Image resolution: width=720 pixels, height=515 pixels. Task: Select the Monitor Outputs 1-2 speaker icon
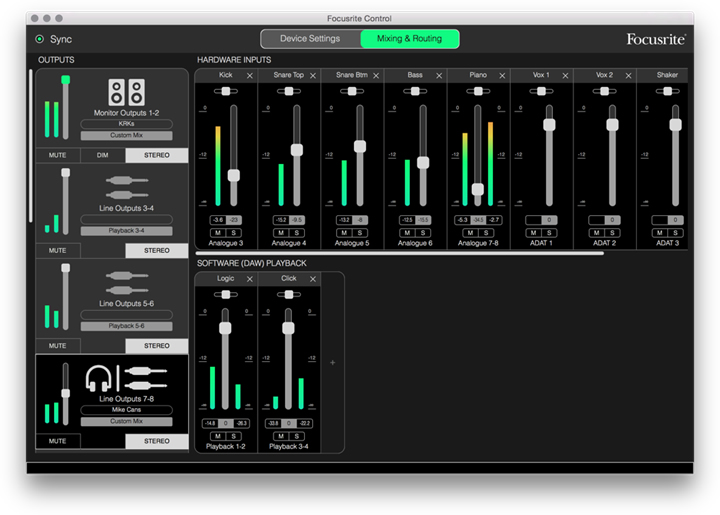(126, 93)
